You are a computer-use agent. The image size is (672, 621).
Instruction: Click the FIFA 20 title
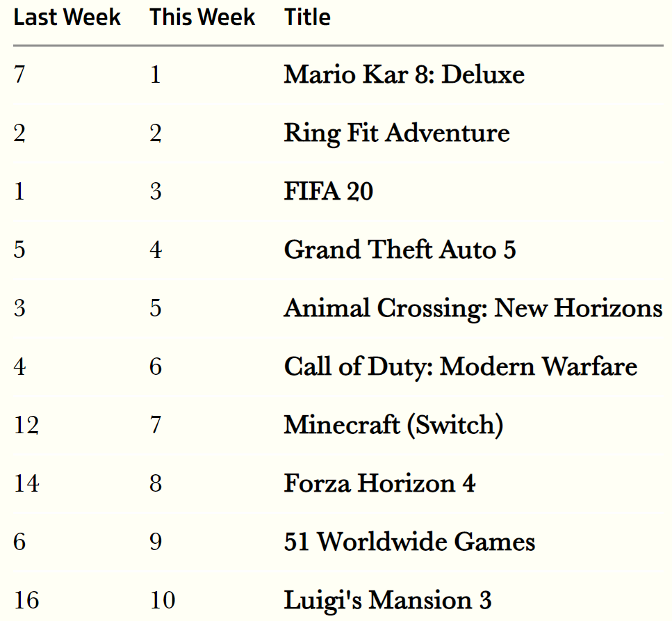tap(329, 191)
